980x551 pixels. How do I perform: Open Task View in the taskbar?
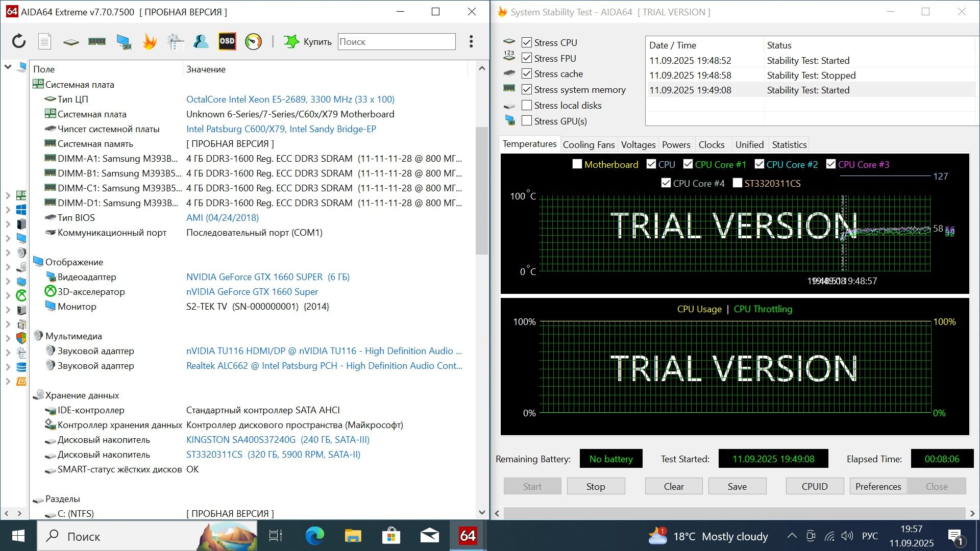[x=276, y=536]
